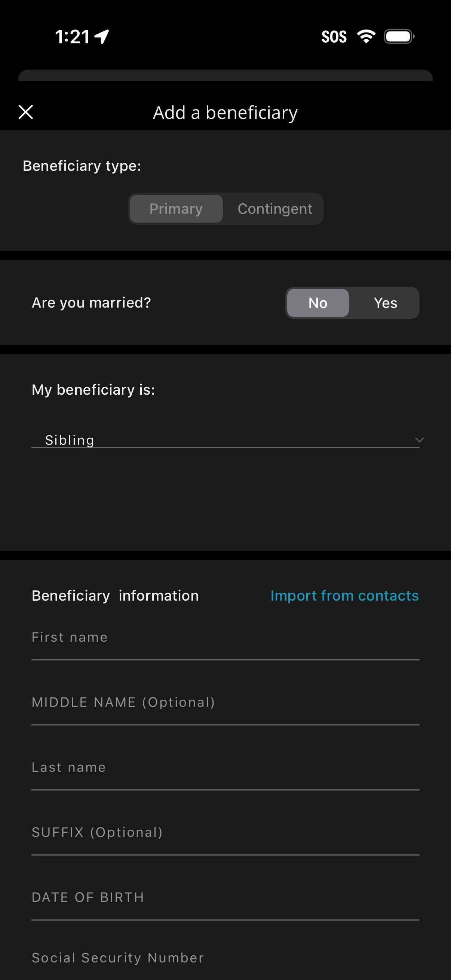The width and height of the screenshot is (451, 980).
Task: Tap the Add a beneficiary title
Action: (x=225, y=112)
